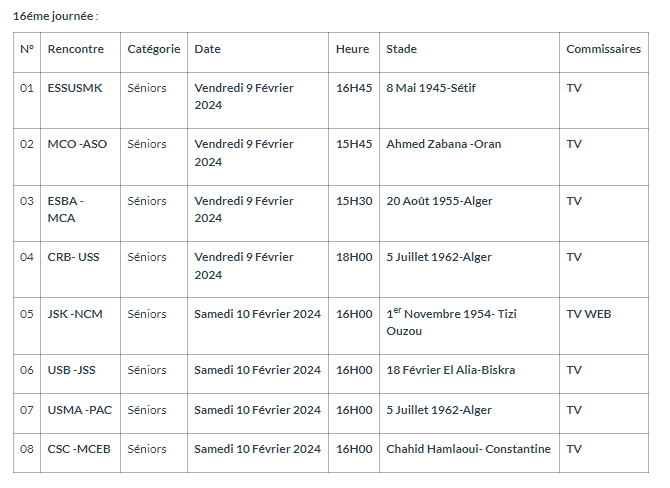The image size is (670, 488).
Task: Click the 18H00 time cell
Action: (x=354, y=257)
